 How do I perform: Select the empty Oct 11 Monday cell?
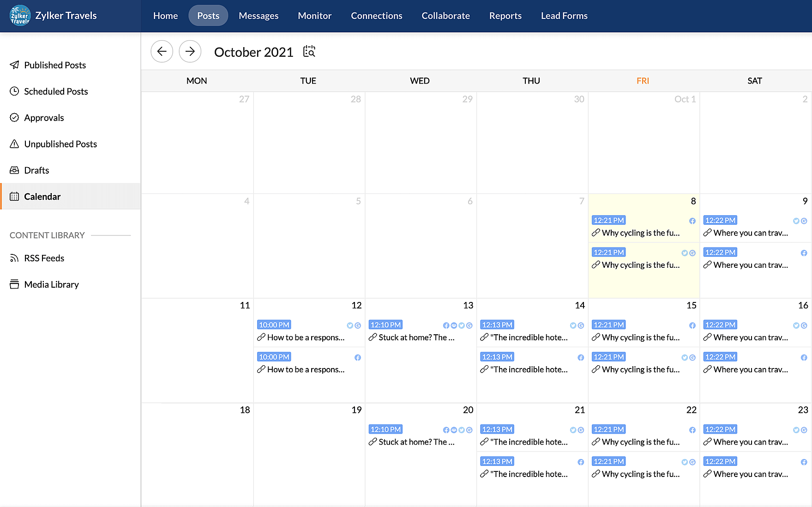click(x=198, y=350)
